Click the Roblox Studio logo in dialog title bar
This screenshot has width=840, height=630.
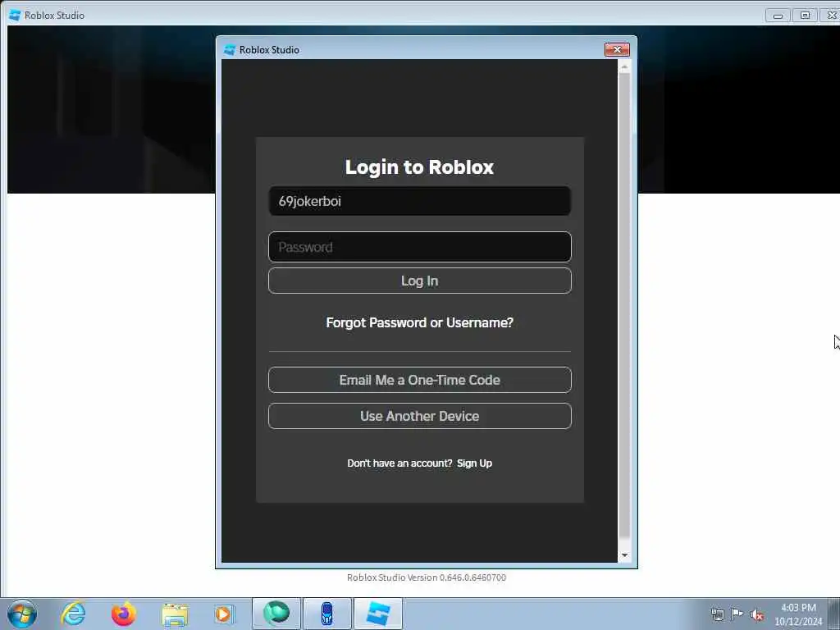click(x=230, y=50)
